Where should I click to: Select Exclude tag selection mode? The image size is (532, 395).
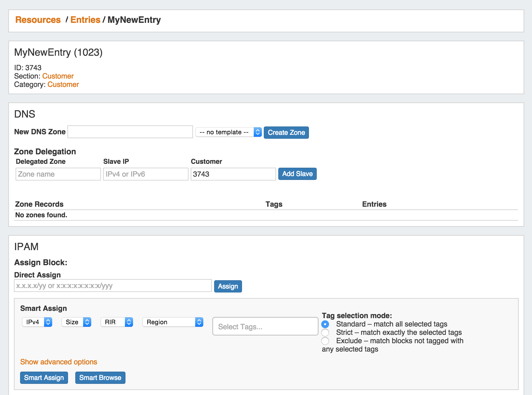point(325,341)
